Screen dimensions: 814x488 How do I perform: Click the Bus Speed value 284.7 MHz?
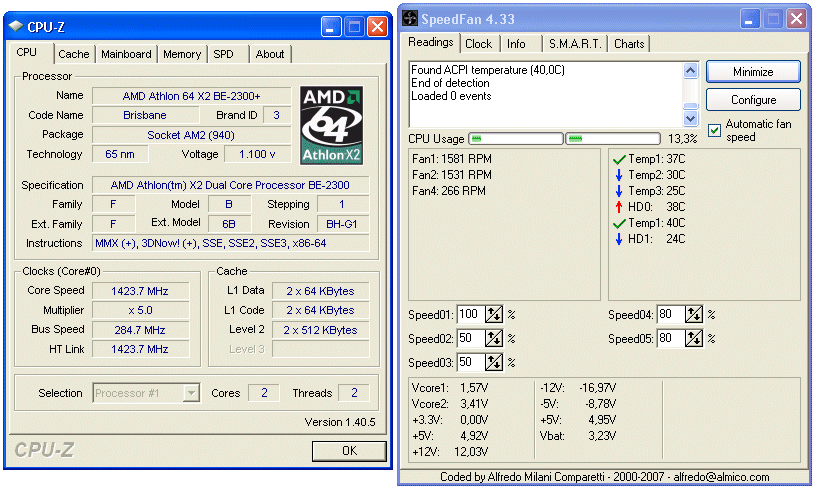(140, 330)
